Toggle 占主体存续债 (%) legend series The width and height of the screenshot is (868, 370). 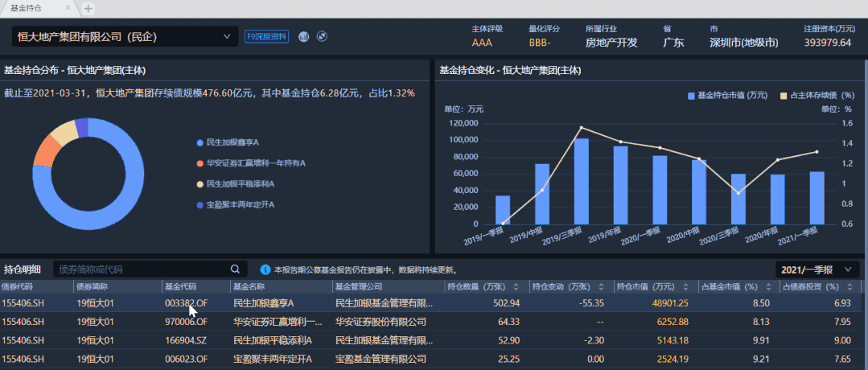pos(817,95)
